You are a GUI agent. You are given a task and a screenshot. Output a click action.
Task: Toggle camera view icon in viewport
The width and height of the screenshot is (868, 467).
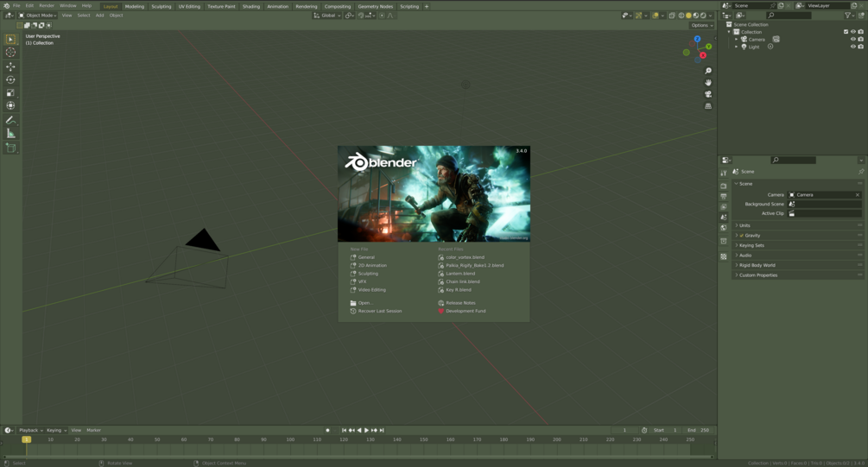coord(708,94)
